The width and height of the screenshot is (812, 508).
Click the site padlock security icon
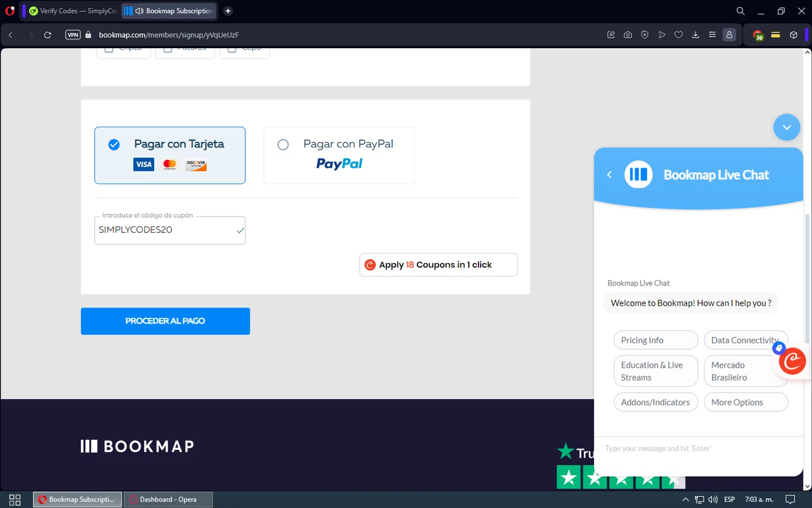point(88,35)
